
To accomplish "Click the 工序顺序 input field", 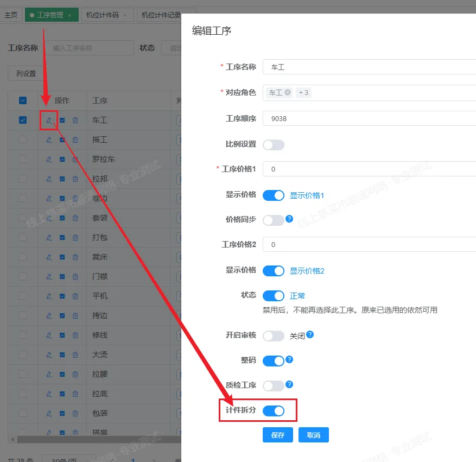I will coord(369,118).
